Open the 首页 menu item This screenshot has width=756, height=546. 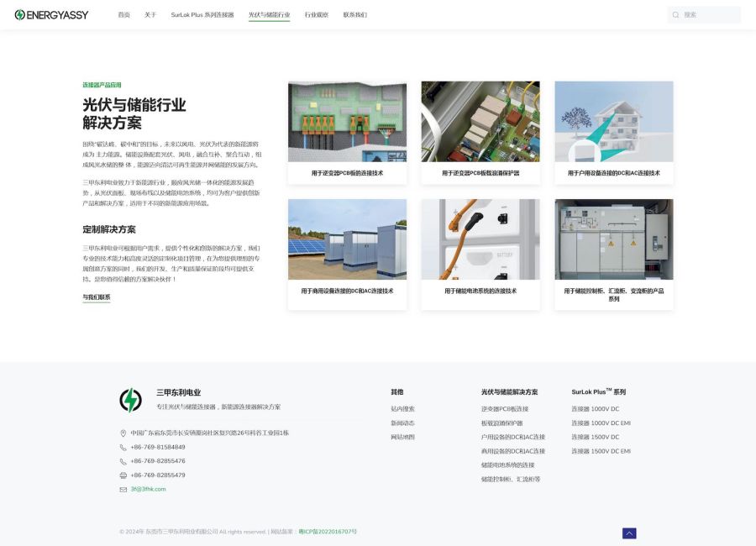(x=123, y=14)
